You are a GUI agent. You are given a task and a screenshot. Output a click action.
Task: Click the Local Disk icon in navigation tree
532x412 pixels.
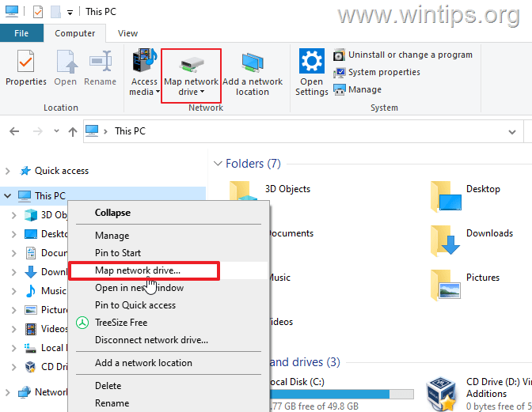31,348
